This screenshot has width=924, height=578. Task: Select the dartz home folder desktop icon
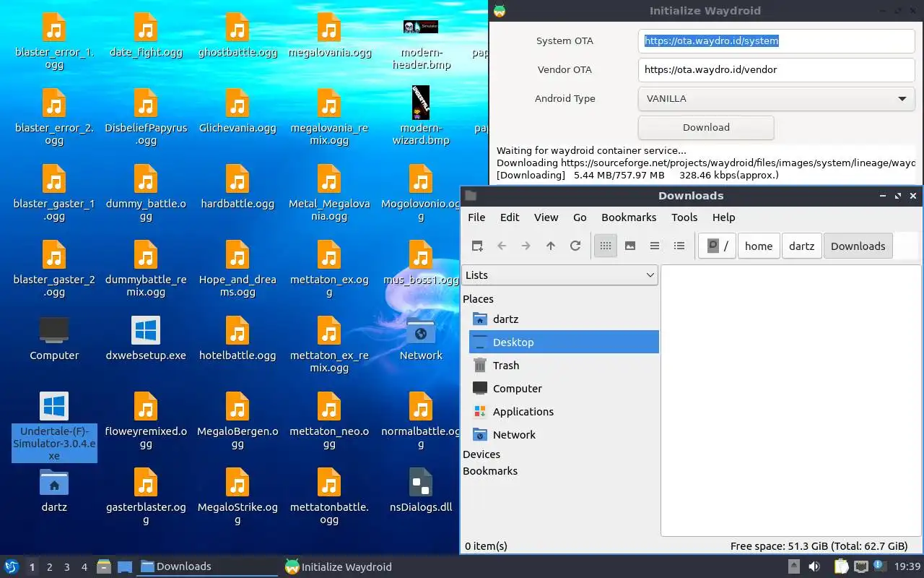pyautogui.click(x=54, y=491)
